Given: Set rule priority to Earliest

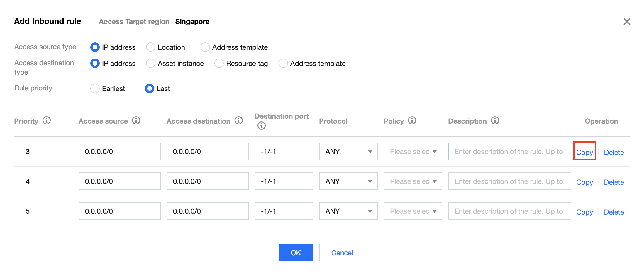Looking at the screenshot, I should (x=95, y=88).
